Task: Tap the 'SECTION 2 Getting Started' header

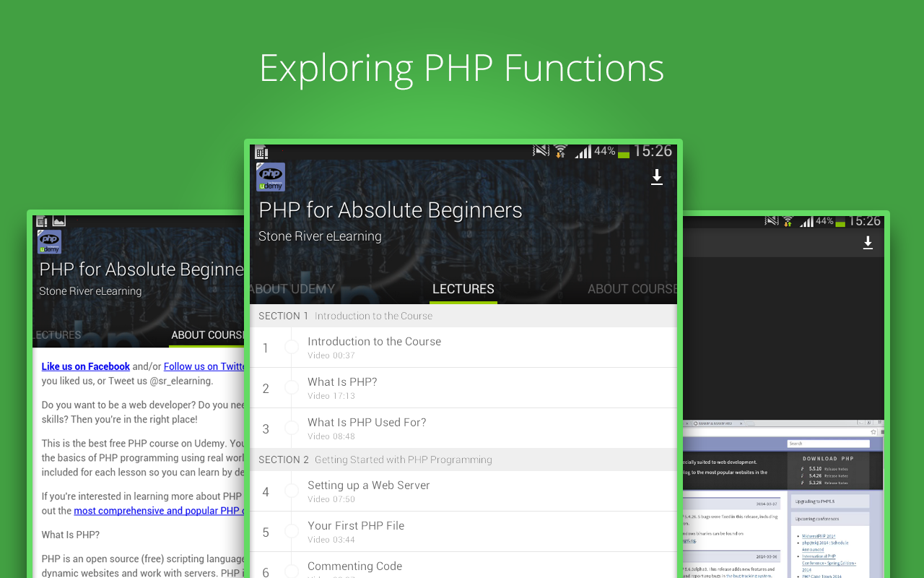Action: click(x=463, y=460)
